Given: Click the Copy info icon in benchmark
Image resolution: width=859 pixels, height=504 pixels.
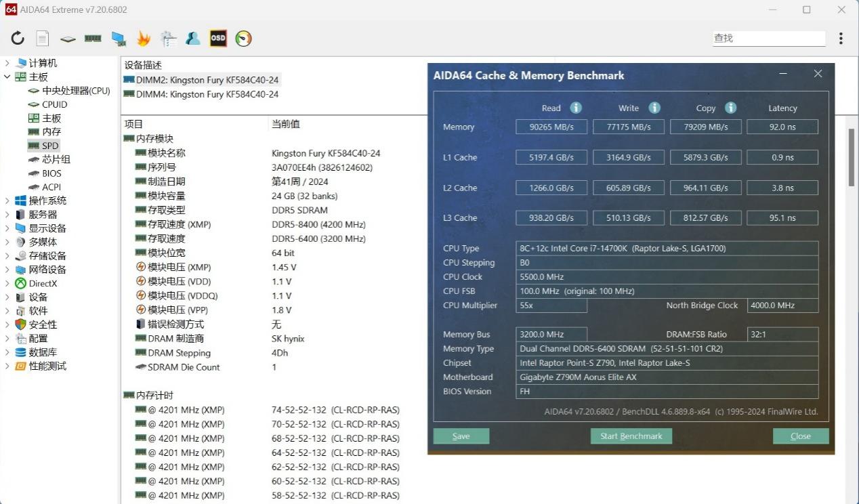Looking at the screenshot, I should 730,108.
